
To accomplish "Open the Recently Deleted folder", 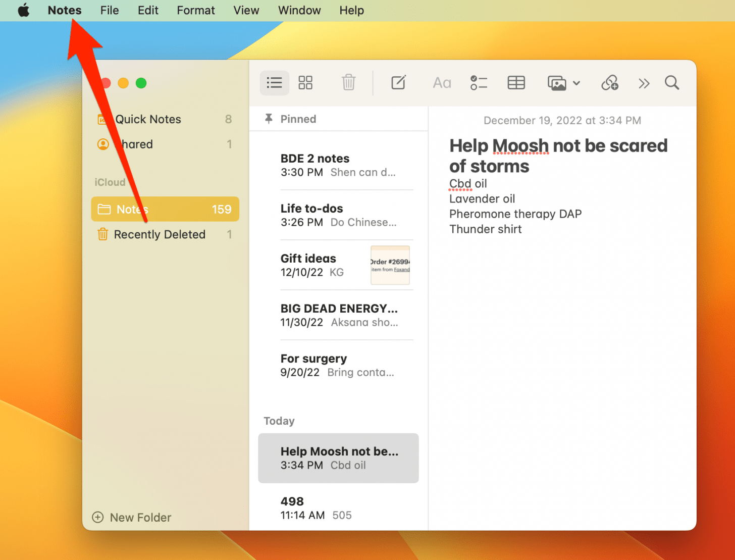I will pyautogui.click(x=159, y=234).
